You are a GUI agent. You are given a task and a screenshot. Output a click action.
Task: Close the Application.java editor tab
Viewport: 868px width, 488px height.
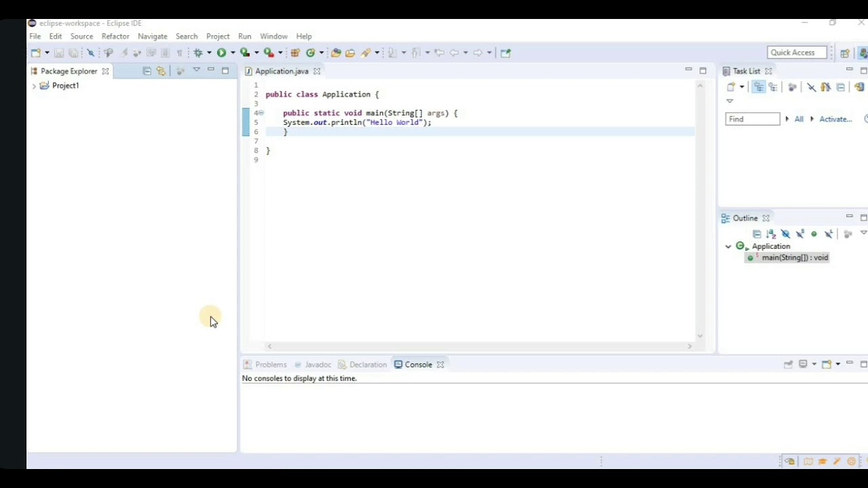pyautogui.click(x=317, y=71)
